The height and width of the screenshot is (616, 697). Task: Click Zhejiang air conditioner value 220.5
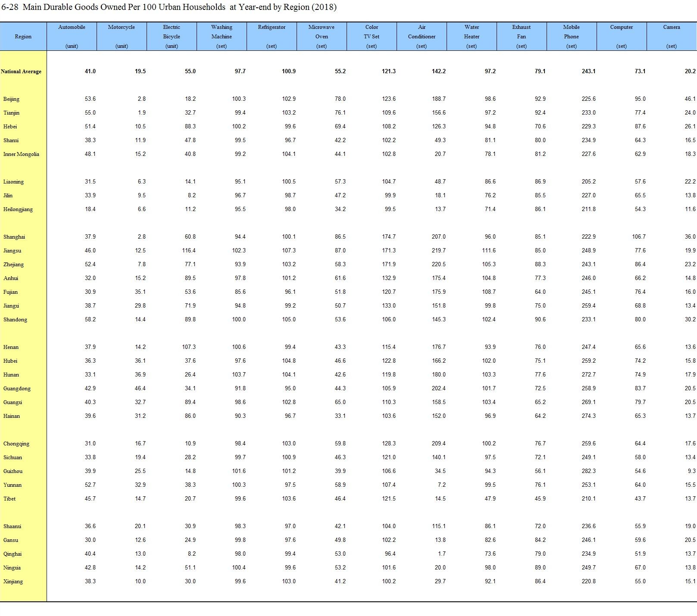pos(439,264)
